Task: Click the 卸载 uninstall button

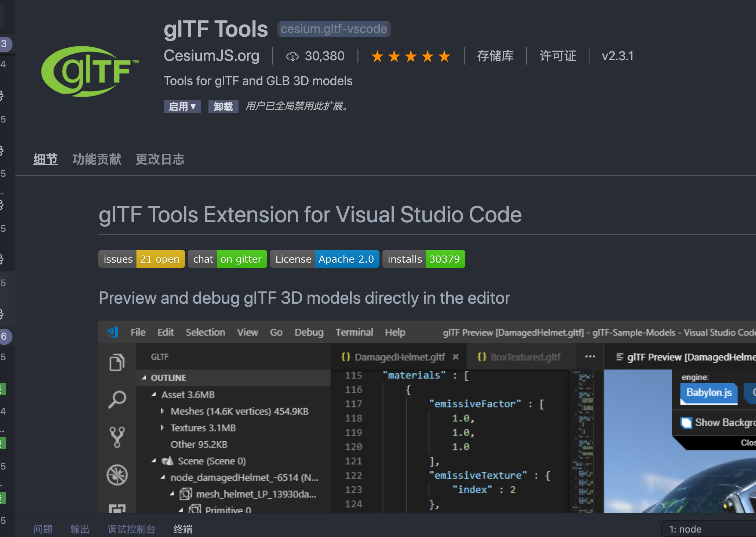Action: pyautogui.click(x=223, y=106)
